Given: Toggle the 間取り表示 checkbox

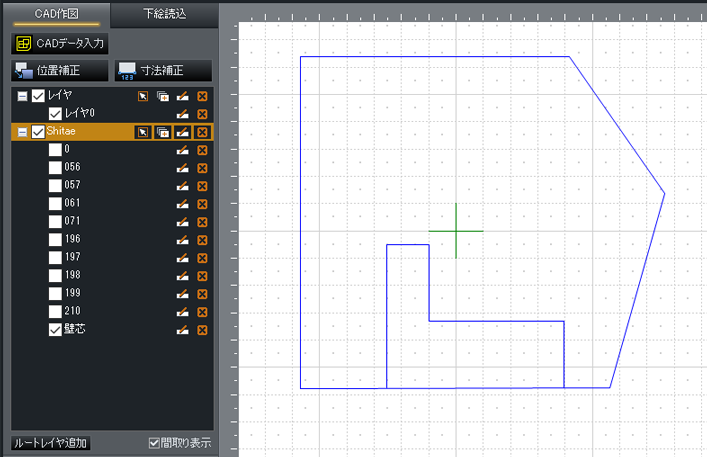Looking at the screenshot, I should pos(153,443).
